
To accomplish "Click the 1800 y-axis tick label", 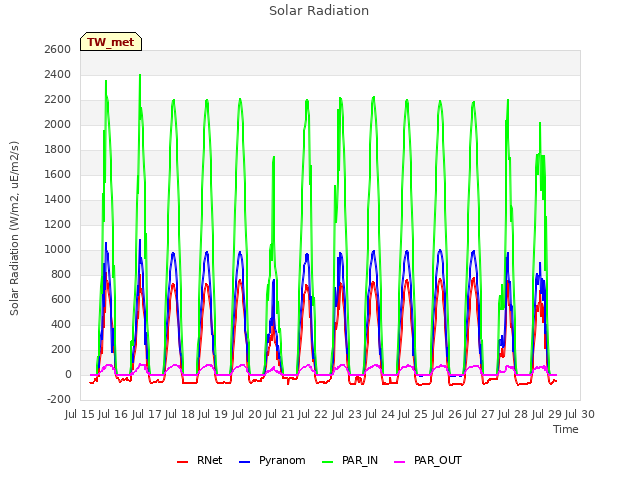I will click(x=58, y=149).
